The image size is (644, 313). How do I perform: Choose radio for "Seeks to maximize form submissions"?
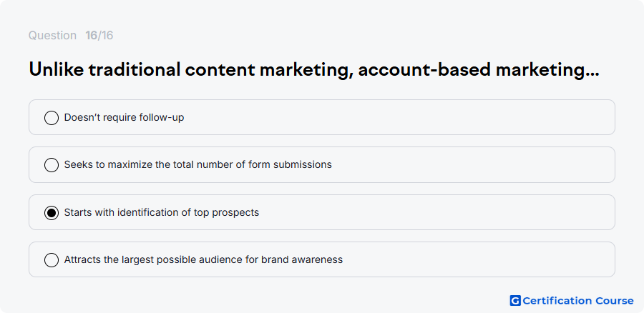(52, 165)
